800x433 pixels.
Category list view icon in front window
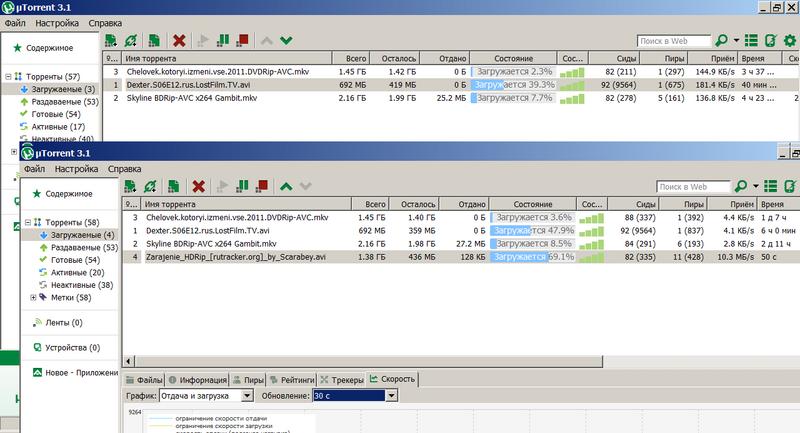[770, 186]
